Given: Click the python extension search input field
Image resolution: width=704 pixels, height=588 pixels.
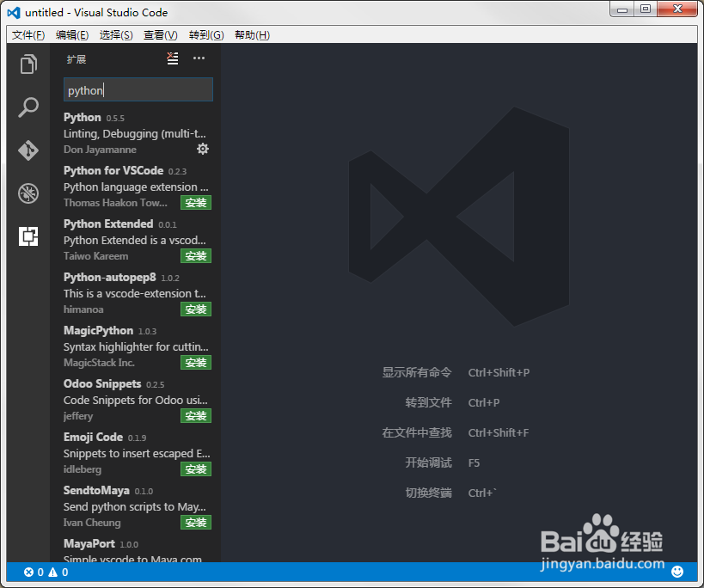Looking at the screenshot, I should (x=138, y=89).
